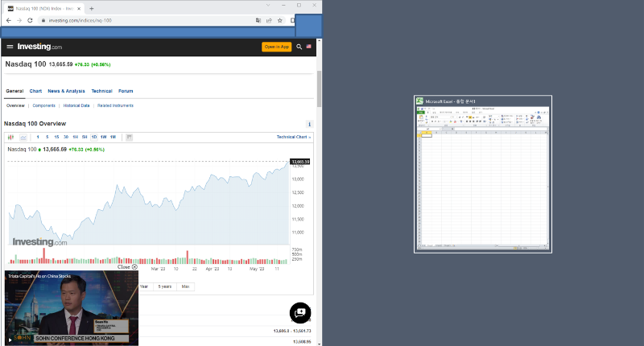
Task: Select the 5H chart interval
Action: click(85, 137)
